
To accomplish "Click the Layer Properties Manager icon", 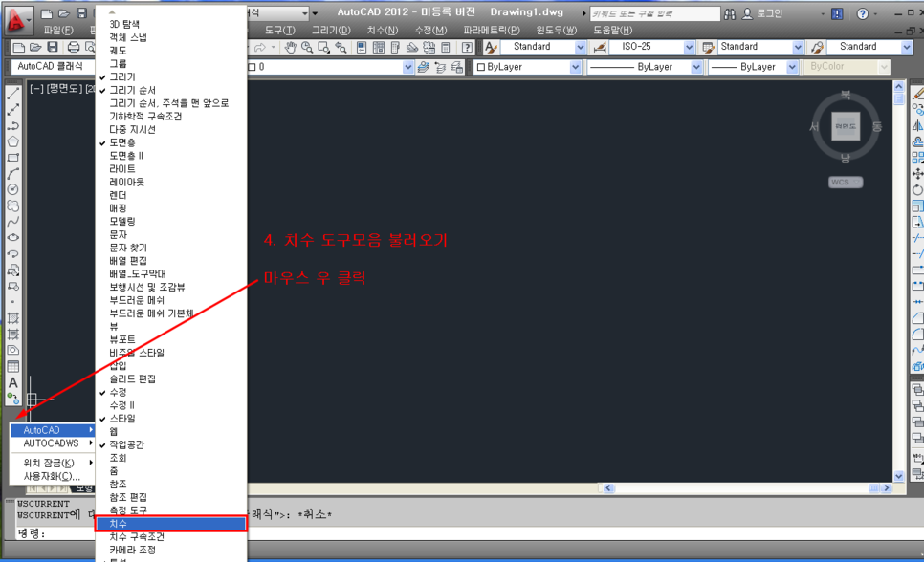I will [x=423, y=67].
